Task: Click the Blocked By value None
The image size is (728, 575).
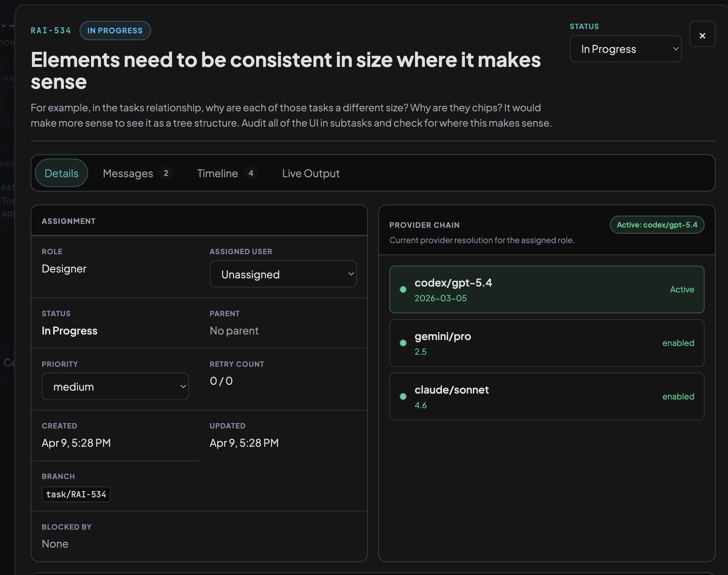Action: 55,544
